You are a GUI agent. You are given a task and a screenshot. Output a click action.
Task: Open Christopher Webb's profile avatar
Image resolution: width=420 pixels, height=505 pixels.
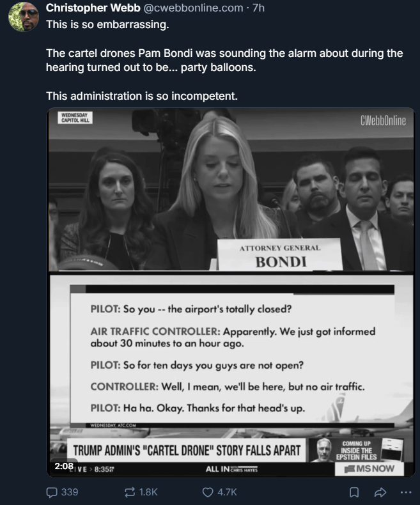coord(23,17)
